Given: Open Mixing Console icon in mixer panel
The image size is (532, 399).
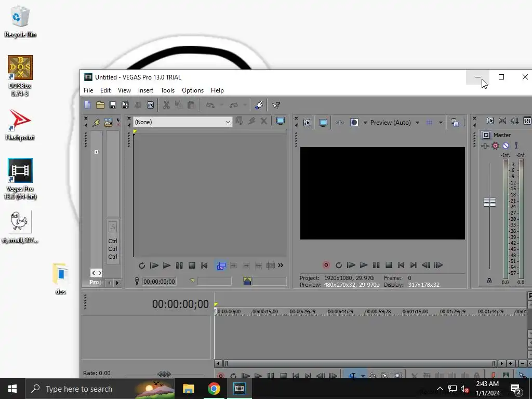Looking at the screenshot, I should click(527, 121).
